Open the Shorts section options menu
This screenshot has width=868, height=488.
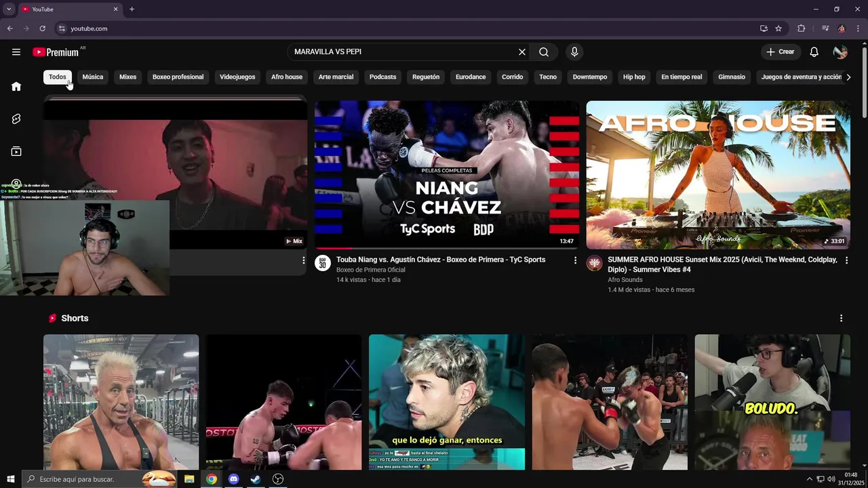point(841,318)
